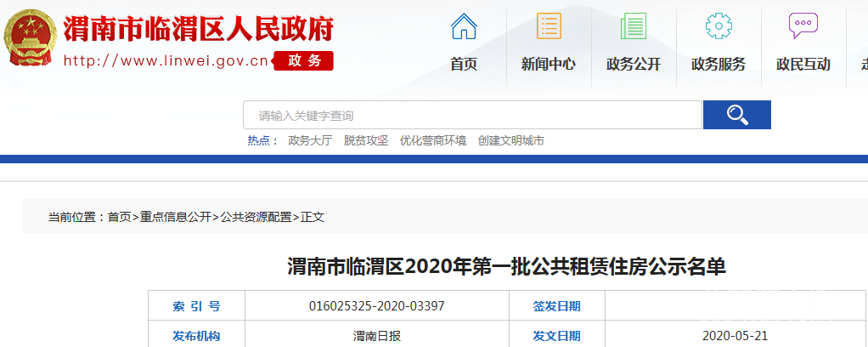Focus the keyword search input field

[x=472, y=115]
